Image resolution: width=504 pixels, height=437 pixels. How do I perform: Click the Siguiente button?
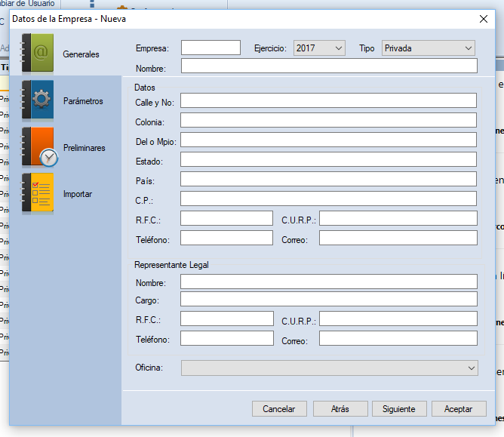399,409
